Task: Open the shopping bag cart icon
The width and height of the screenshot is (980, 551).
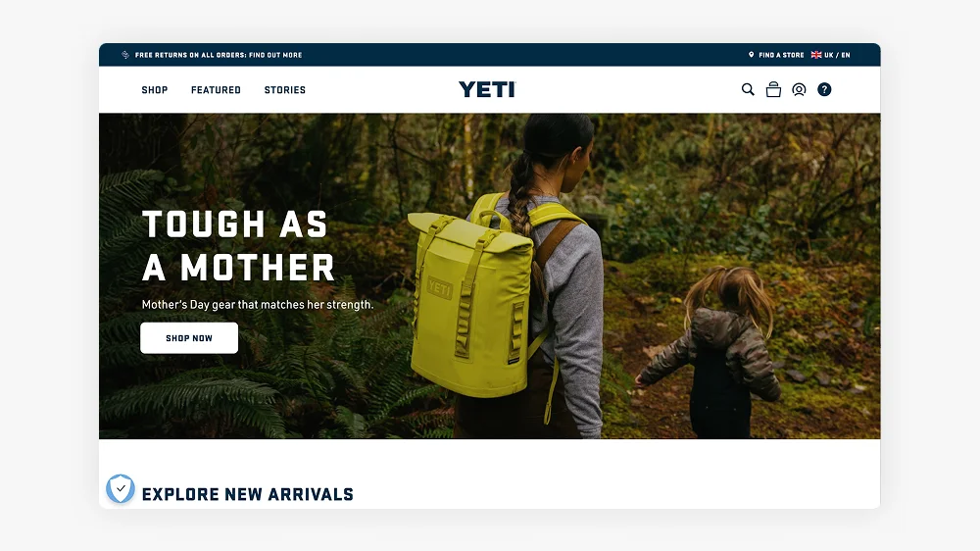Action: point(773,89)
